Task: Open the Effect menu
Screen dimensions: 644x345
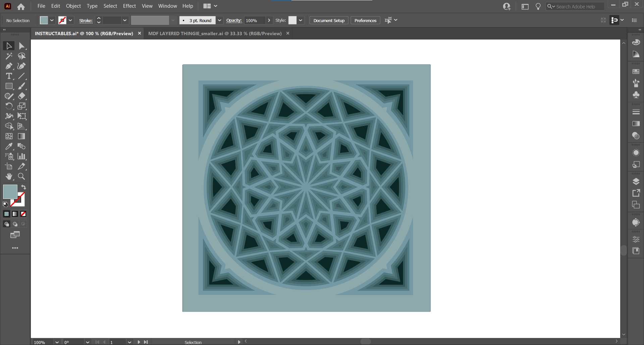Action: point(129,6)
